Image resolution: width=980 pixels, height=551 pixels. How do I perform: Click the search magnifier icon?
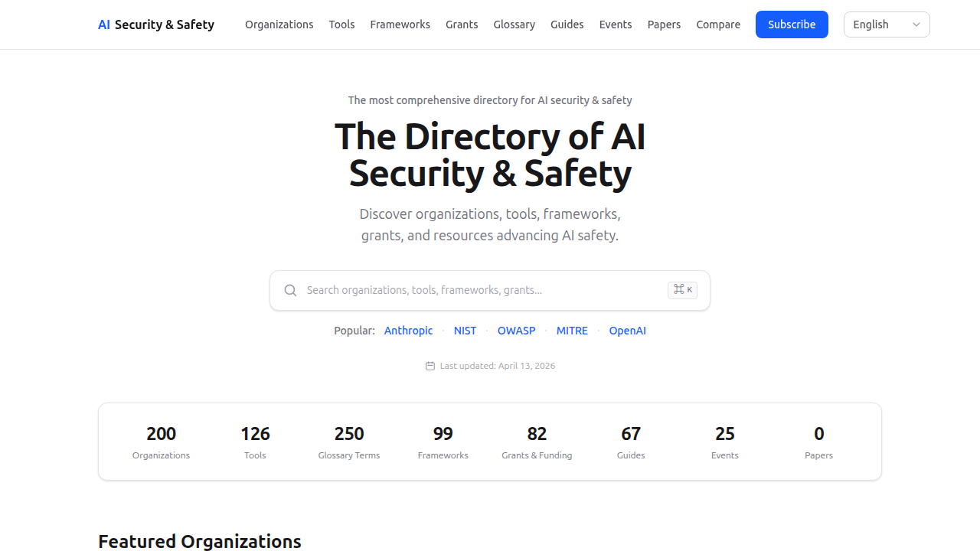click(290, 290)
